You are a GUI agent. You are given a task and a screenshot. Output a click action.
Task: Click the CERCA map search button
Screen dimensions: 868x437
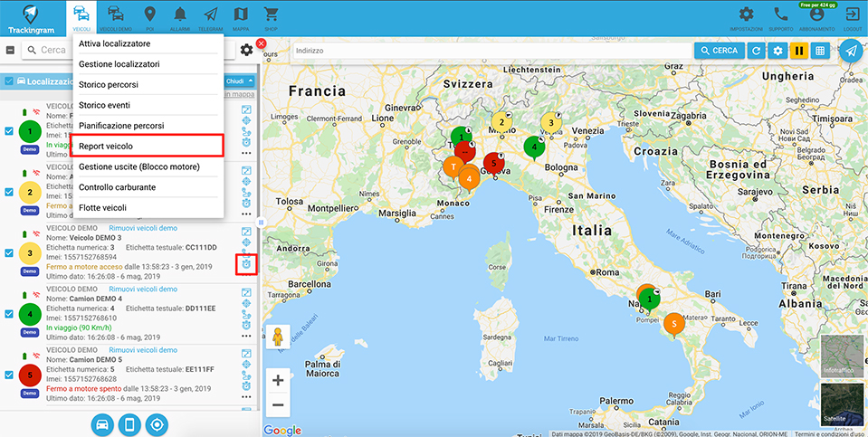[719, 51]
